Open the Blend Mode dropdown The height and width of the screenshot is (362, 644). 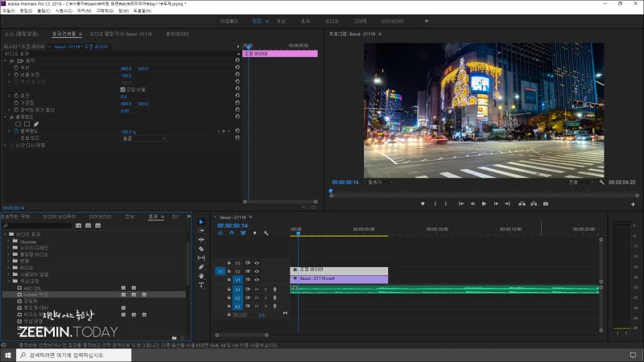144,138
